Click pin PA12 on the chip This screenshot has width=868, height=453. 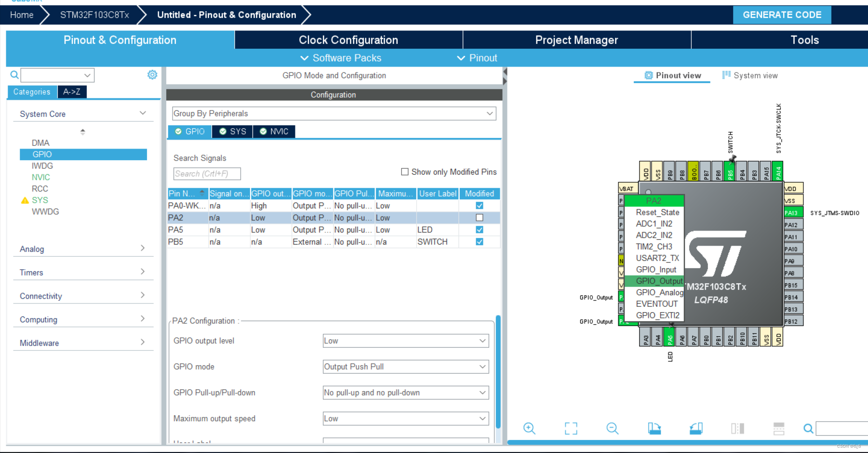793,225
